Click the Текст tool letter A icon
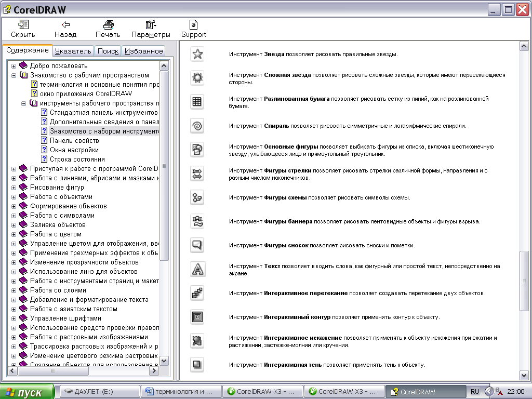 point(197,270)
